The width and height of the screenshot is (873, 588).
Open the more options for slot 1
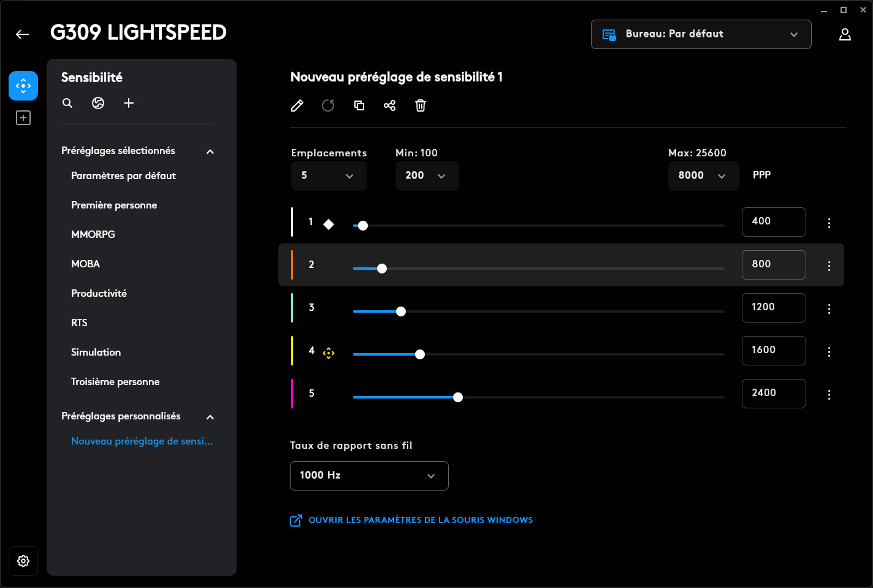[x=829, y=223]
